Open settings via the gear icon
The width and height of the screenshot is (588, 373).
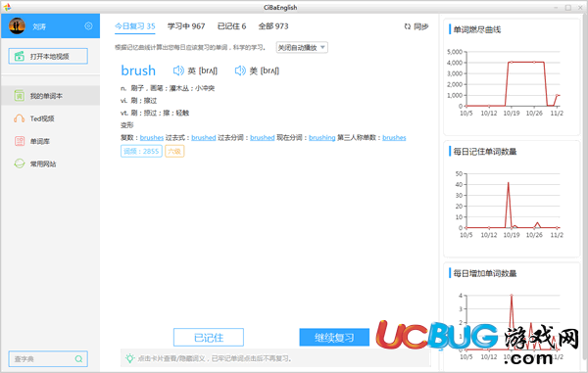[x=88, y=25]
